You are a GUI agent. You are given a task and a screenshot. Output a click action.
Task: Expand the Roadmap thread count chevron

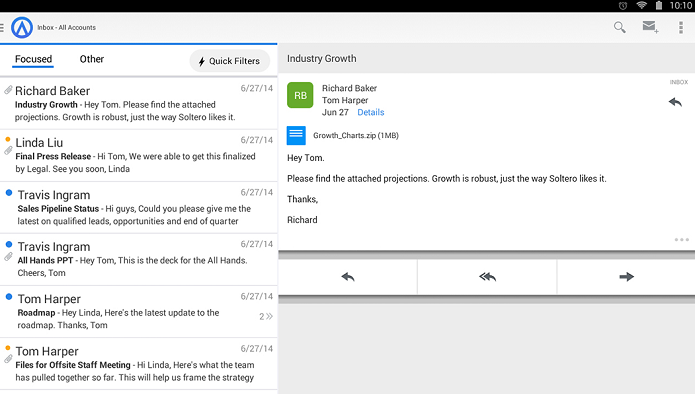click(x=266, y=316)
